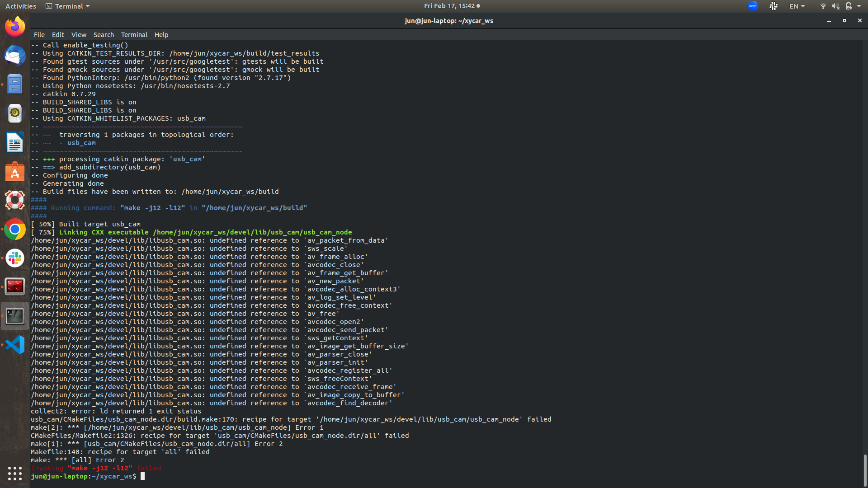Launch Google Chrome from the dock
This screenshot has height=488, width=868.
tap(15, 230)
